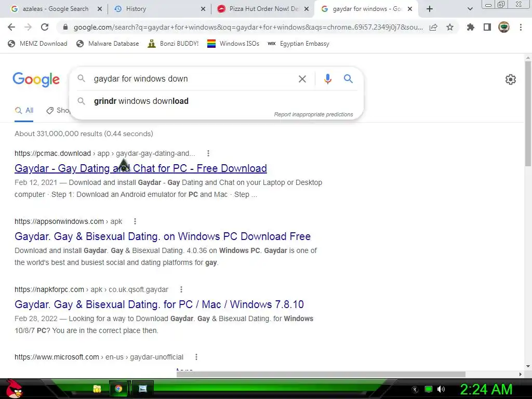Open the third taskbar window icon
The width and height of the screenshot is (532, 399).
coord(143,389)
